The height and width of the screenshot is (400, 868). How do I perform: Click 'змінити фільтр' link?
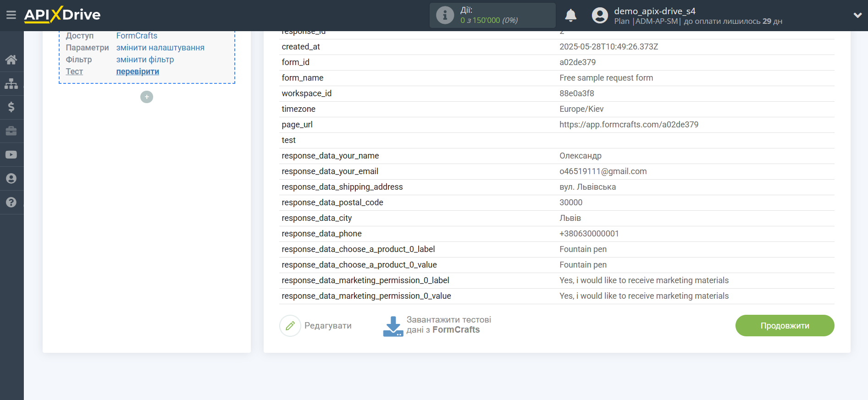[x=145, y=60]
